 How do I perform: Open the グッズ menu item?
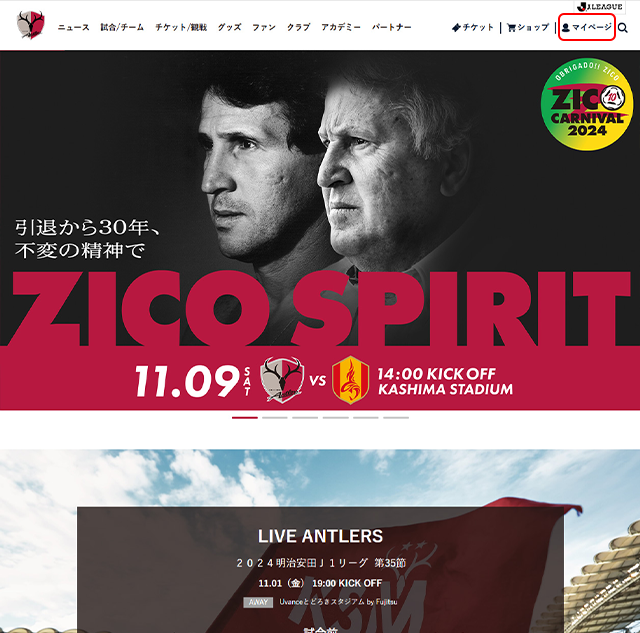click(x=229, y=27)
